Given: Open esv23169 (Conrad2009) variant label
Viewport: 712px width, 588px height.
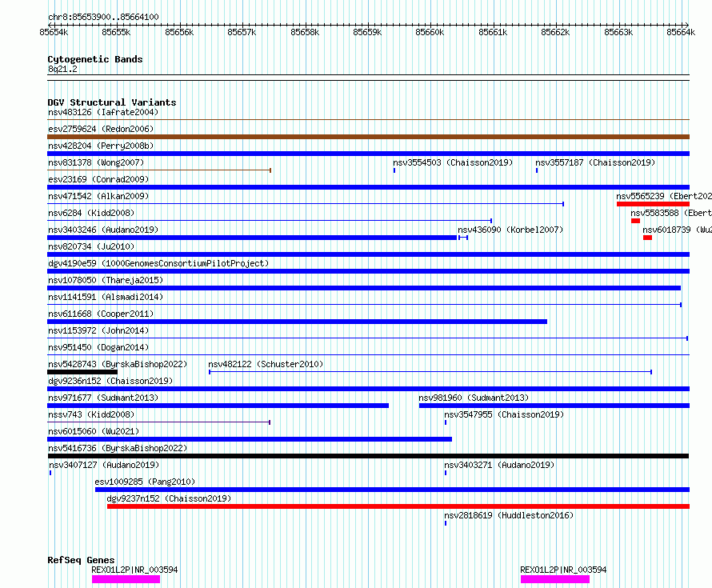Looking at the screenshot, I should click(98, 179).
